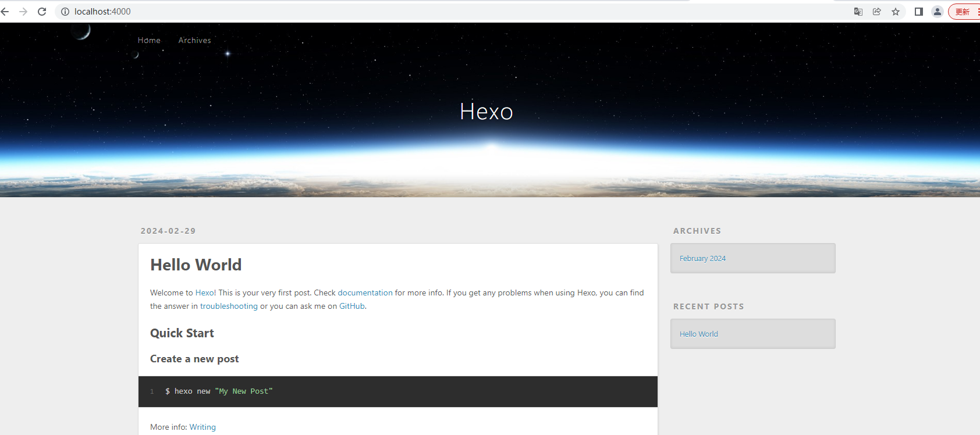Follow the documentation link
The width and height of the screenshot is (980, 435).
[x=365, y=293]
